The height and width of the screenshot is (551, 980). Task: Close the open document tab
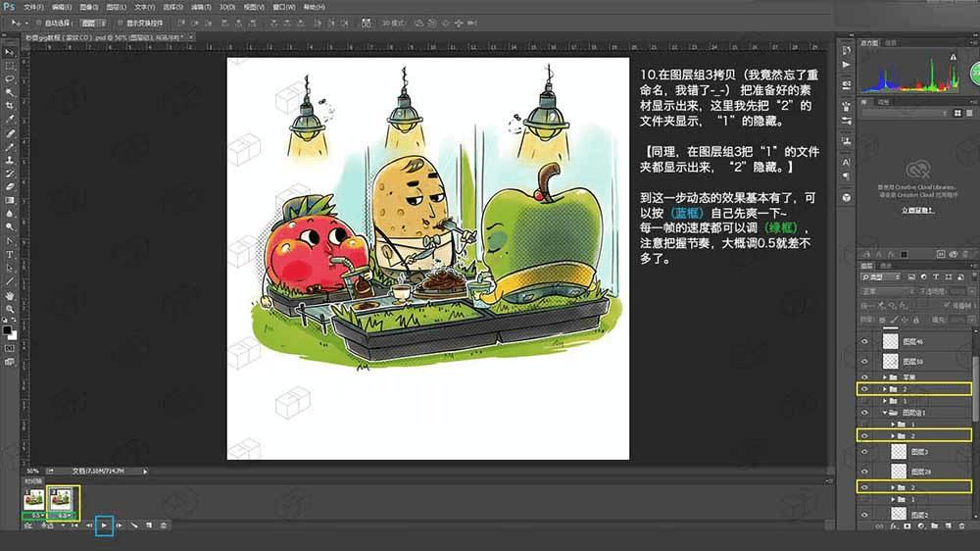tap(191, 37)
